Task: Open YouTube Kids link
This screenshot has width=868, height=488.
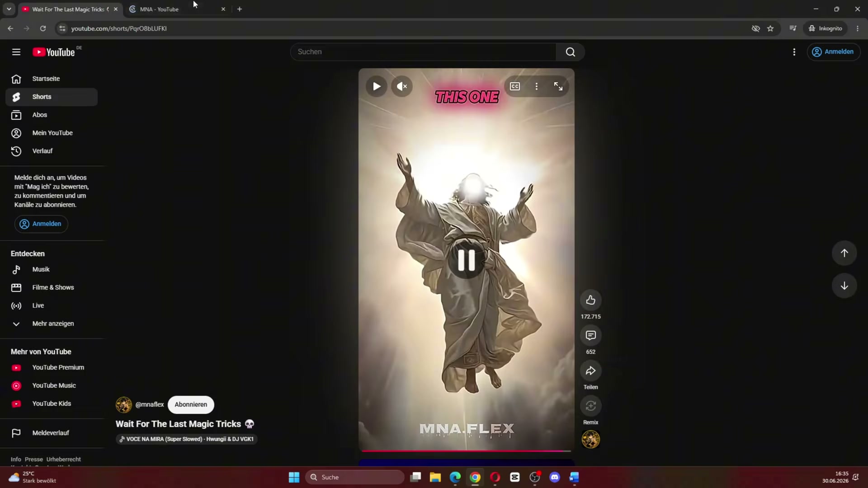Action: [52, 404]
